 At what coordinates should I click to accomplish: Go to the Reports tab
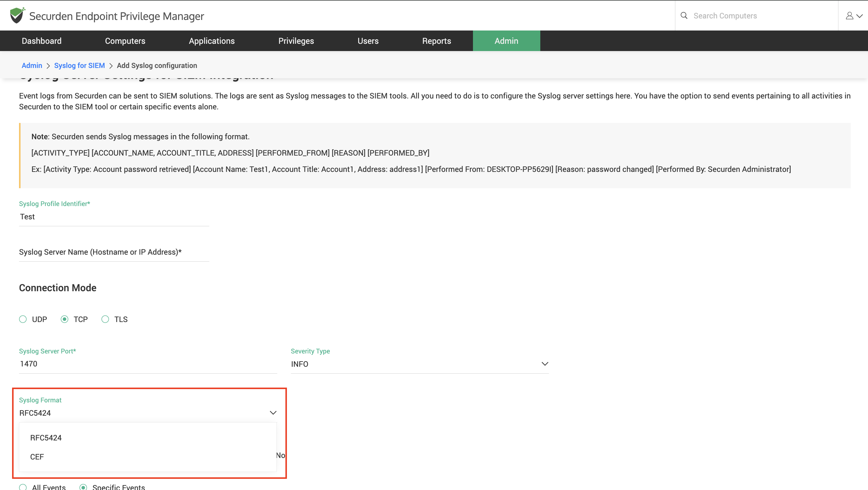point(436,41)
